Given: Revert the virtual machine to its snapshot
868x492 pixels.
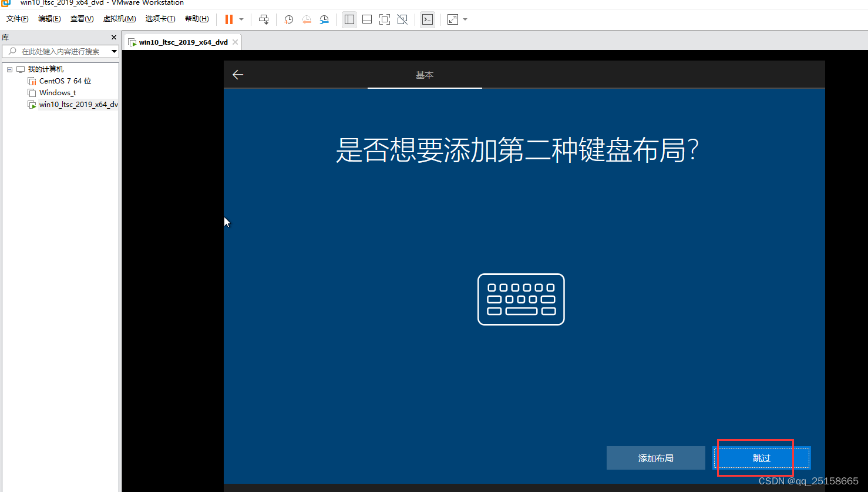Looking at the screenshot, I should tap(307, 19).
